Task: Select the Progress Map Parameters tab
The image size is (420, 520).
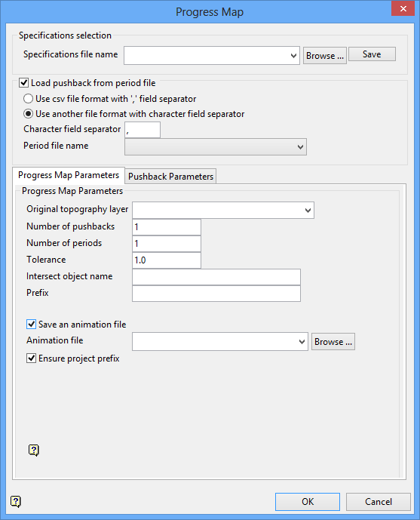Action: [69, 175]
